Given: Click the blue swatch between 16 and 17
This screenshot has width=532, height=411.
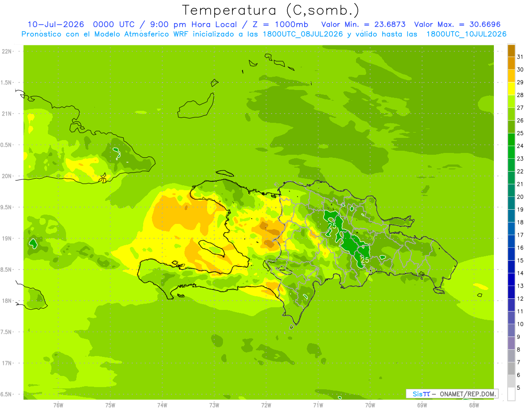Looking at the screenshot, I should pyautogui.click(x=511, y=241).
